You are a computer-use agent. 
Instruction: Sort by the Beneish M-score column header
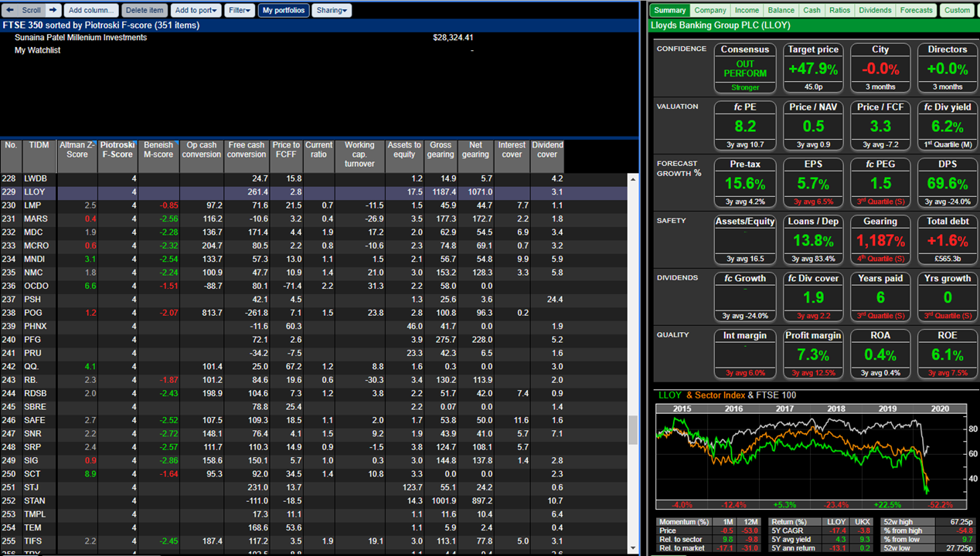tap(158, 155)
